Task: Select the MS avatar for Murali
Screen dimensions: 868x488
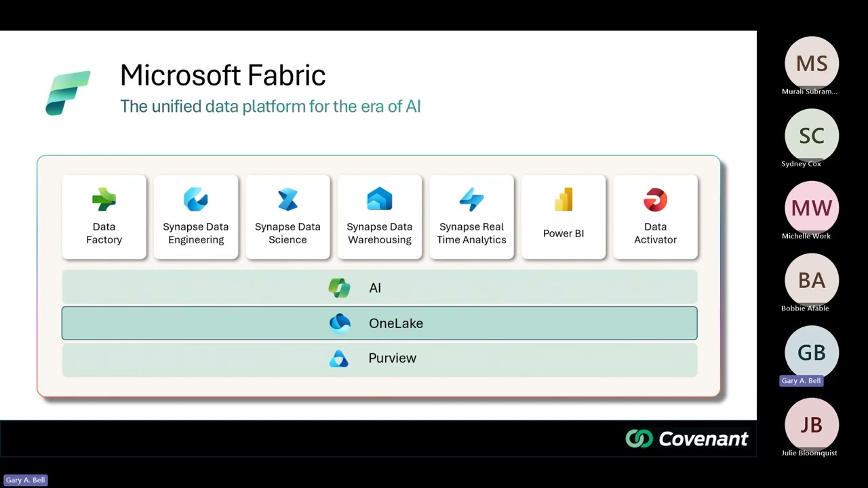Action: [x=812, y=64]
